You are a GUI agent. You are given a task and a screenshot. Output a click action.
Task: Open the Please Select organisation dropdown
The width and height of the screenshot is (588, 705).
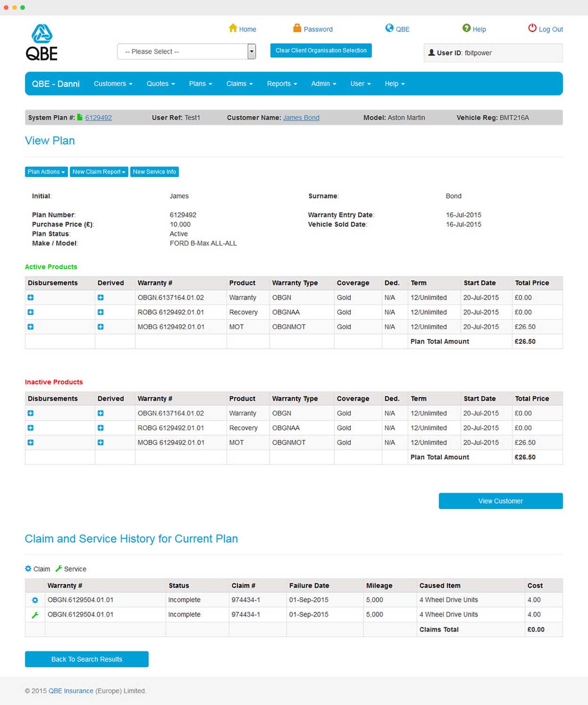pyautogui.click(x=186, y=51)
